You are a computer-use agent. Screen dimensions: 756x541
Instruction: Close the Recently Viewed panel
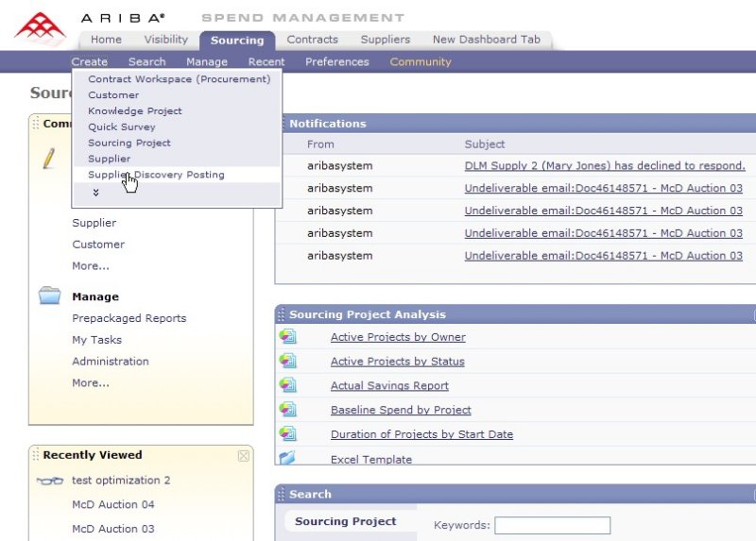click(244, 456)
